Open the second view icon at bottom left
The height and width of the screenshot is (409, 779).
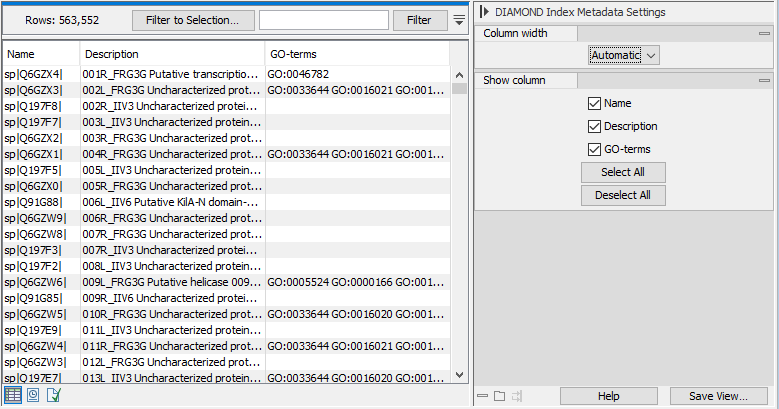[33, 396]
